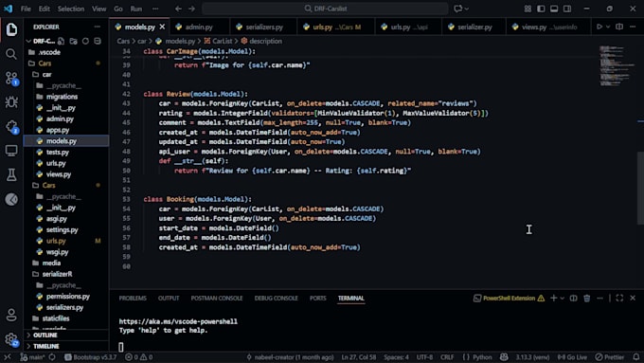Click the errors and warnings counter
644x363 pixels.
click(139, 356)
